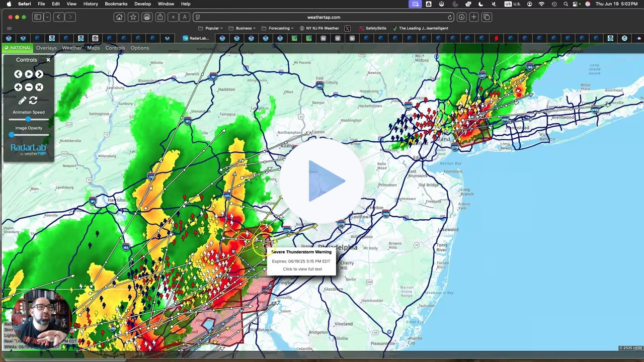The height and width of the screenshot is (362, 644).
Task: Adjust the Animation Speed slider
Action: (x=29, y=119)
